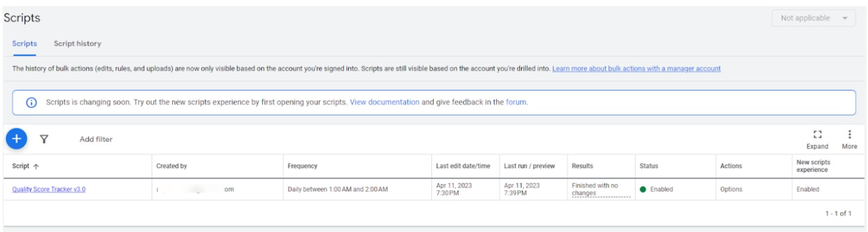Open the More three-dot menu
868x232 pixels.
[x=849, y=134]
